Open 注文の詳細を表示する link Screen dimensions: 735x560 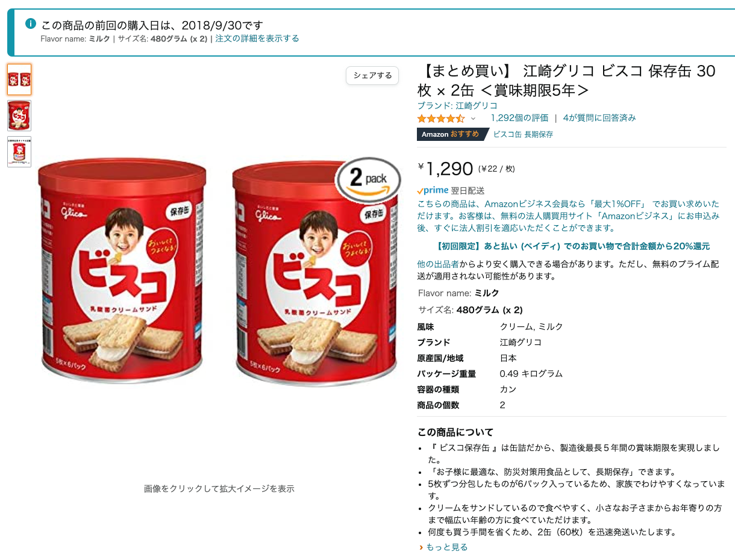coord(257,39)
